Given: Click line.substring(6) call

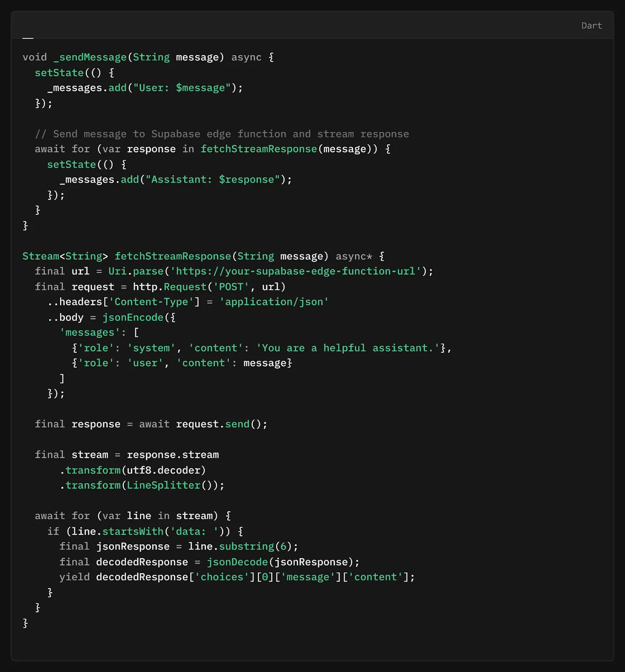Looking at the screenshot, I should click(240, 546).
